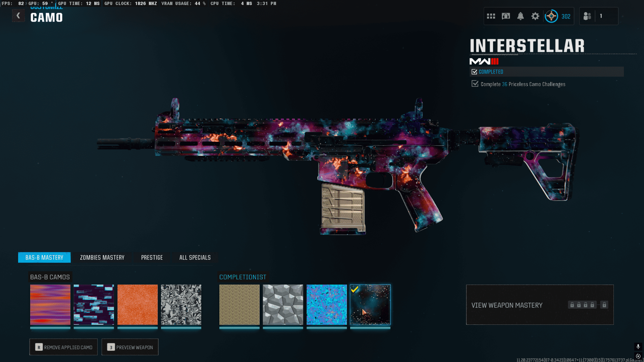Click the player rank emblem 302
The image size is (644, 362).
point(551,16)
